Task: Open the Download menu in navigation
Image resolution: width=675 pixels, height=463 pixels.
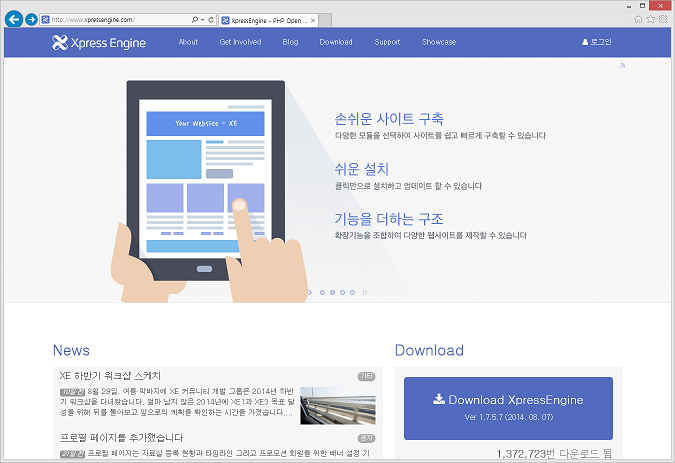Action: [x=336, y=42]
